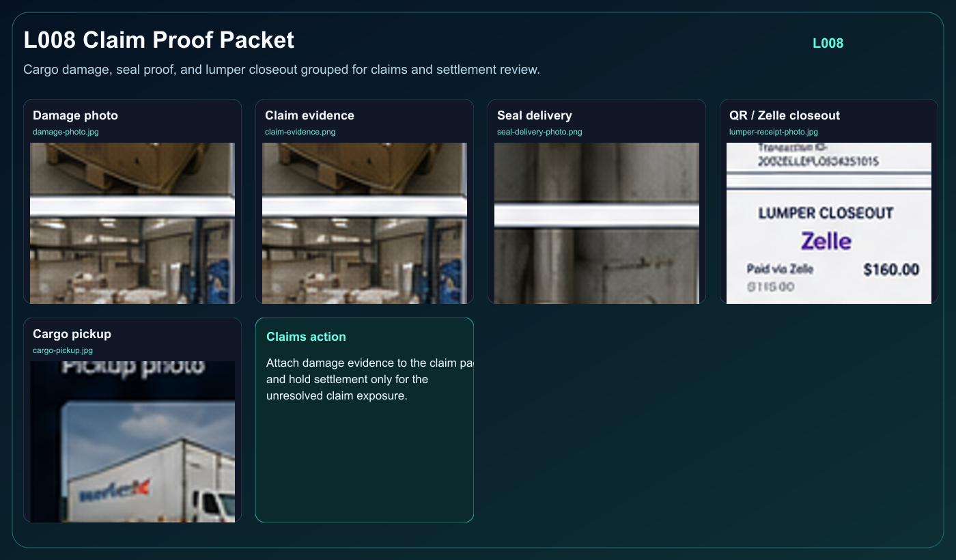Click the LUMPER CLOSEOUT text on the receipt
The width and height of the screenshot is (956, 560).
point(826,213)
